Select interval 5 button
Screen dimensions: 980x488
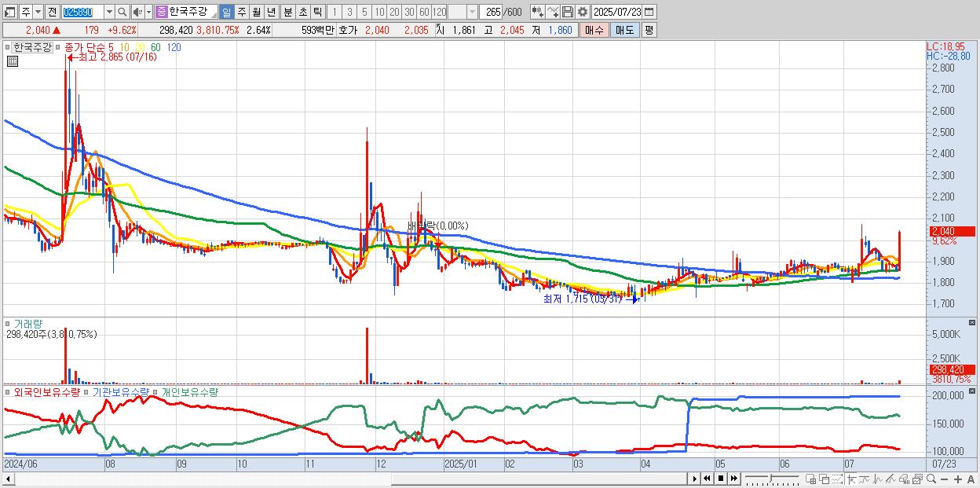[x=364, y=12]
